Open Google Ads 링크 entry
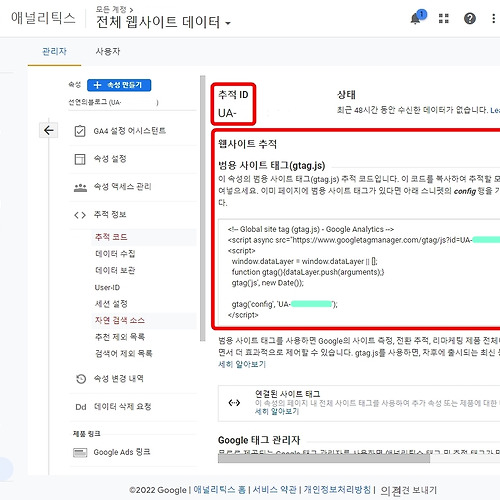The width and height of the screenshot is (500, 500). pyautogui.click(x=122, y=452)
